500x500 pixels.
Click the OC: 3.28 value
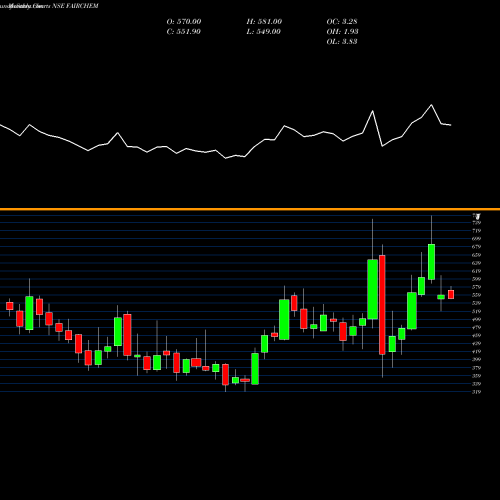point(342,21)
